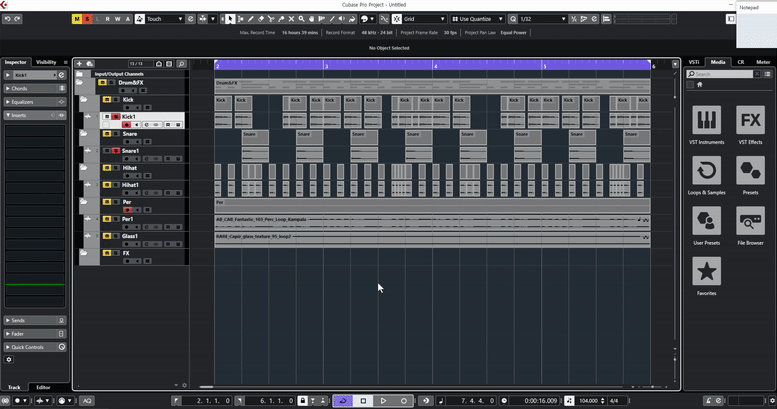Image resolution: width=777 pixels, height=409 pixels.
Task: Switch to Inspector tab
Action: [x=15, y=62]
